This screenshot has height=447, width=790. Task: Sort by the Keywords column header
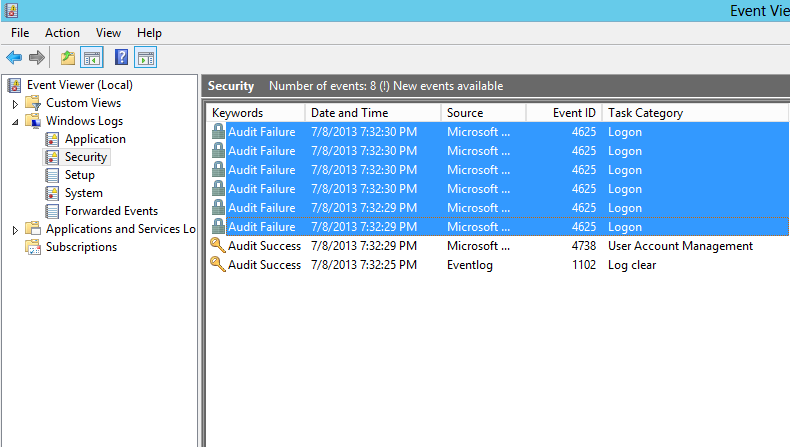click(256, 113)
